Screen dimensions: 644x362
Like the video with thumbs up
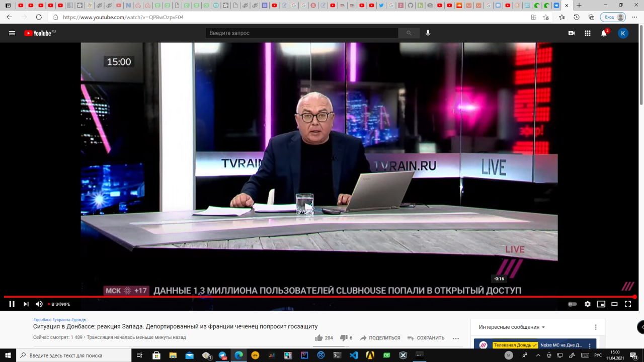point(324,338)
